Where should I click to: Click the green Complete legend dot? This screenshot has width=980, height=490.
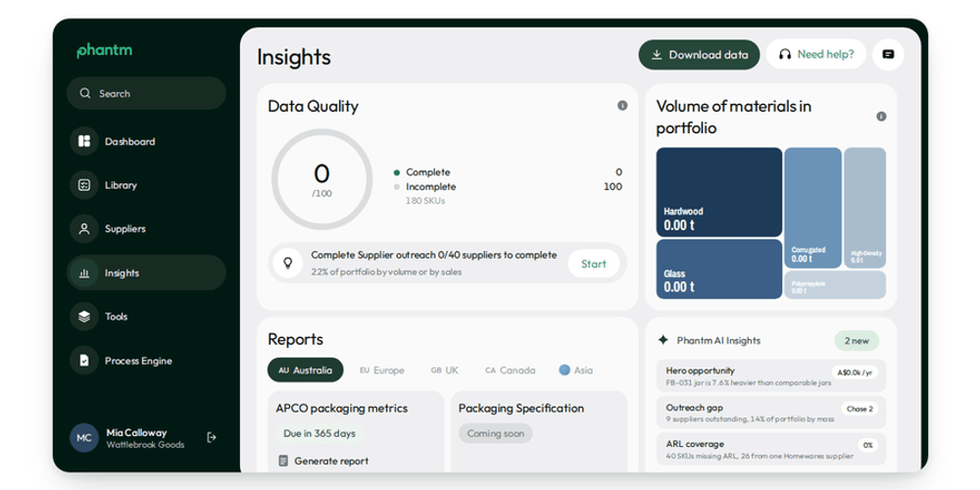pyautogui.click(x=397, y=172)
